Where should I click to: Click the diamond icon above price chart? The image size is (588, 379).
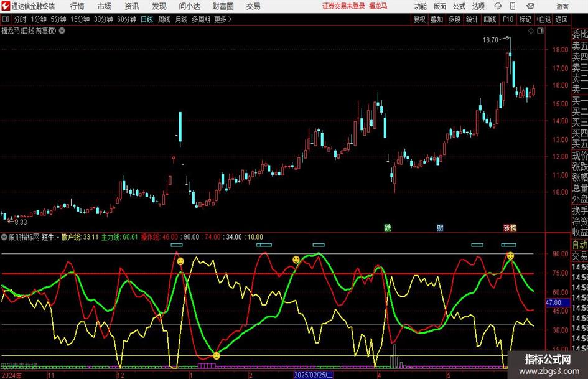point(531,31)
